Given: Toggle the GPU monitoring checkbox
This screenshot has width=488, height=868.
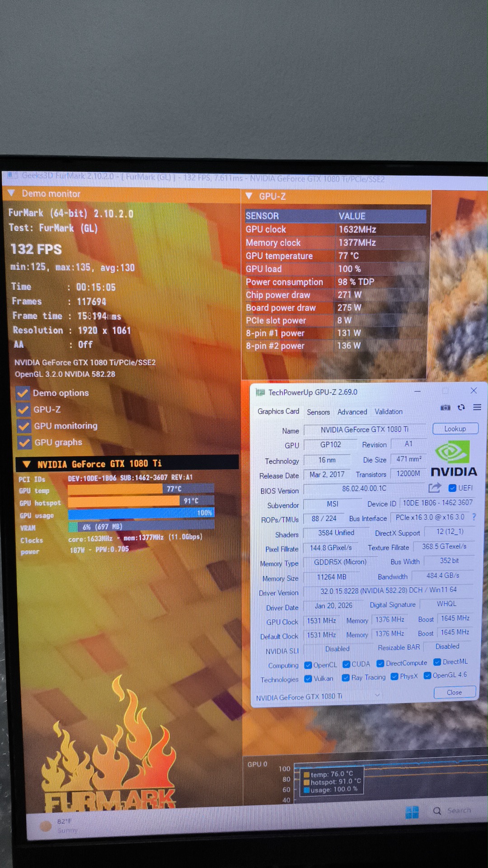Looking at the screenshot, I should click(23, 426).
